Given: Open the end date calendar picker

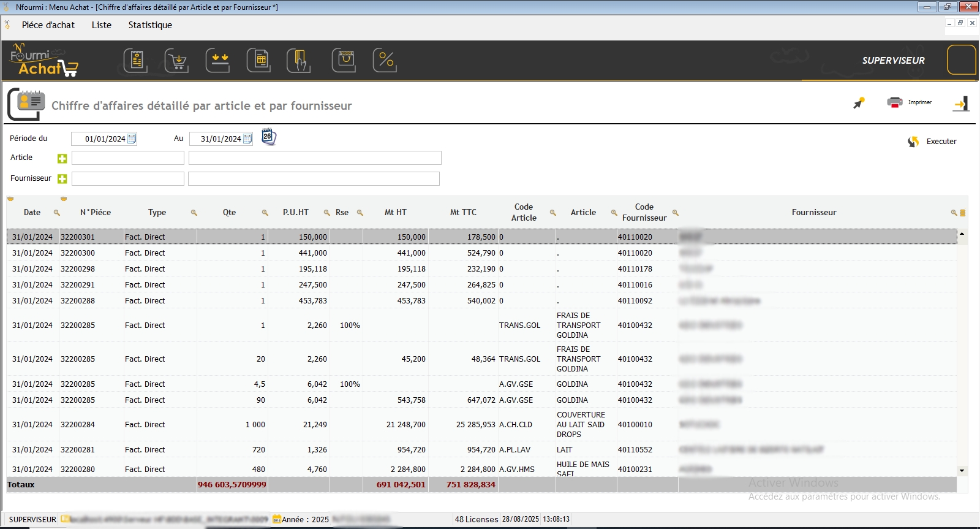Looking at the screenshot, I should coord(247,139).
